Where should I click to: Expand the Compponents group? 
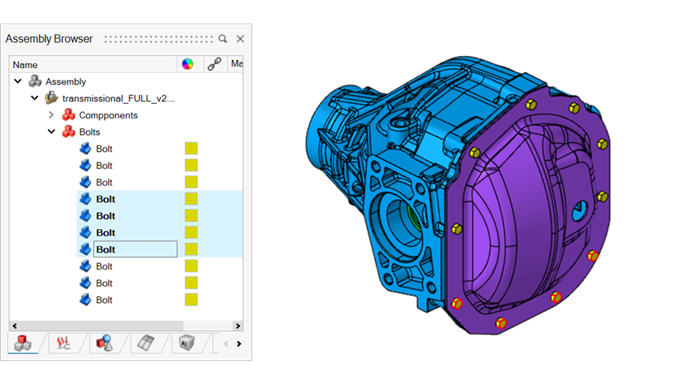coord(51,115)
